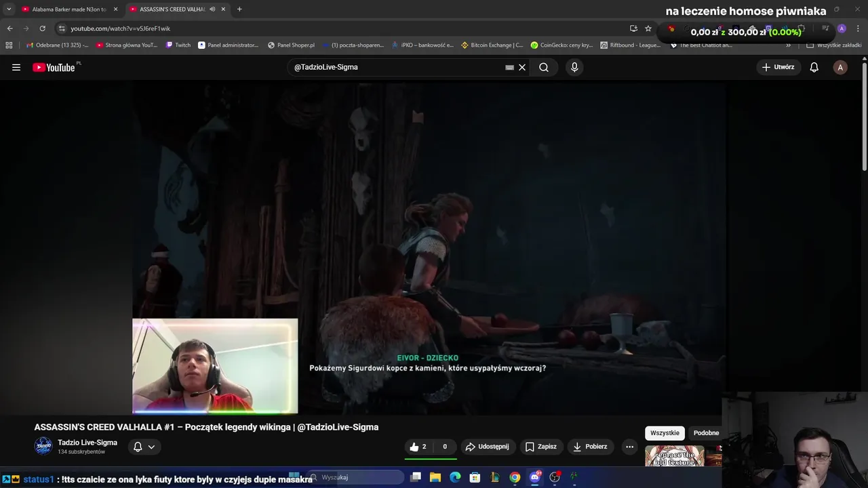Image resolution: width=868 pixels, height=488 pixels.
Task: Open Task View on the taskbar
Action: click(x=416, y=477)
